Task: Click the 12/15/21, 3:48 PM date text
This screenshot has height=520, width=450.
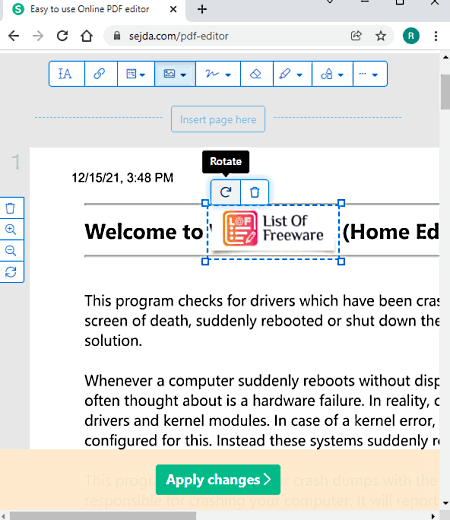Action: [x=122, y=178]
